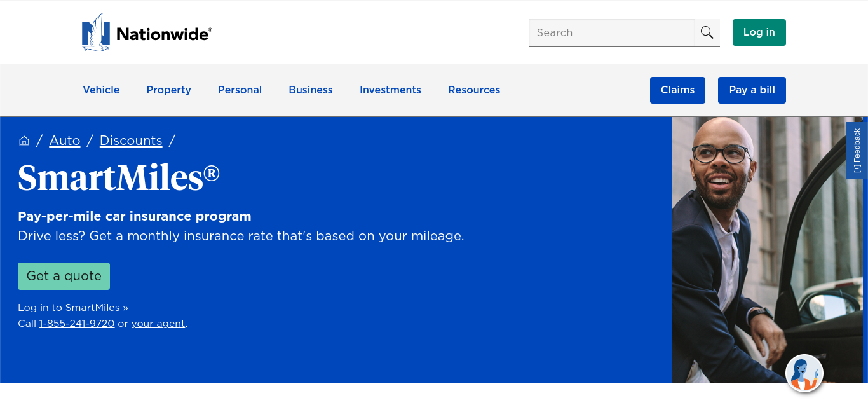Screen dimensions: 868x405
Task: Click Get a quote for SmartMiles
Action: [x=64, y=276]
